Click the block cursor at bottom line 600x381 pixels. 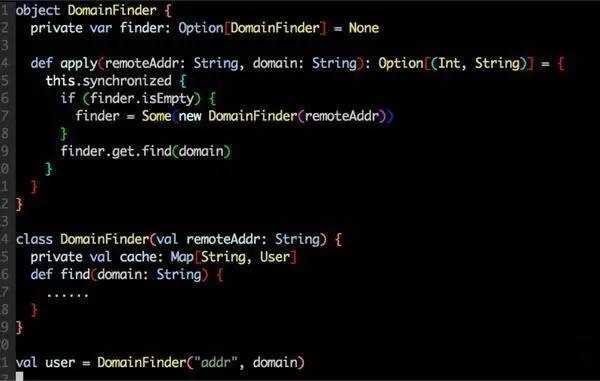[20, 376]
